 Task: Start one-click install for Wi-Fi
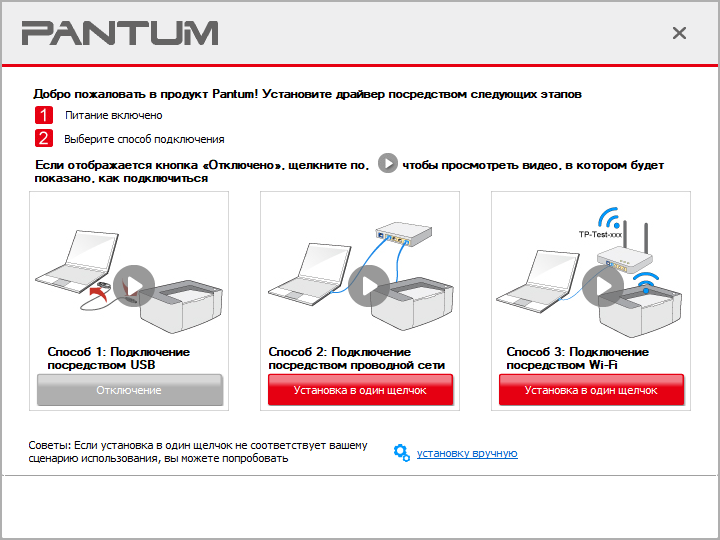(x=591, y=390)
